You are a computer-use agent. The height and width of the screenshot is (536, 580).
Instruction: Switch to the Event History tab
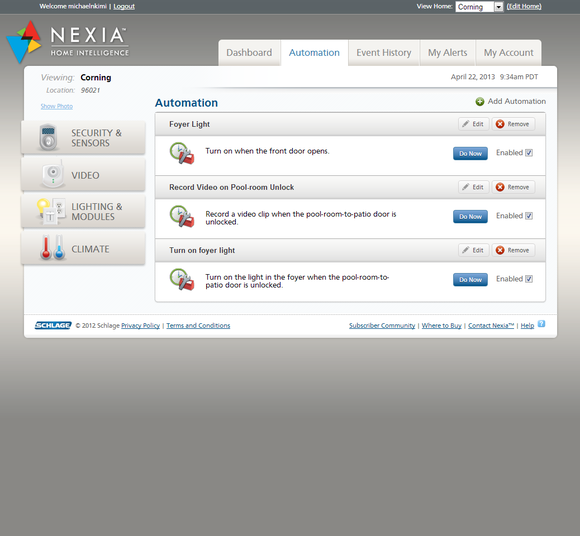coord(384,53)
